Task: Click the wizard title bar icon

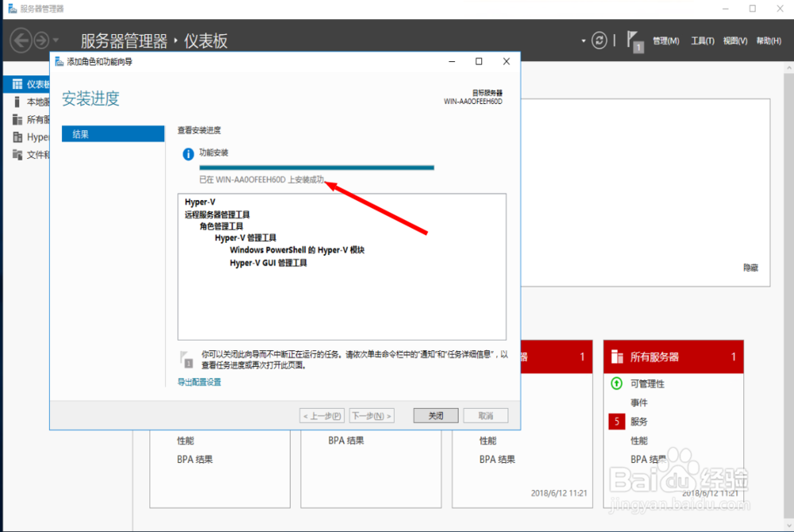Action: 59,61
